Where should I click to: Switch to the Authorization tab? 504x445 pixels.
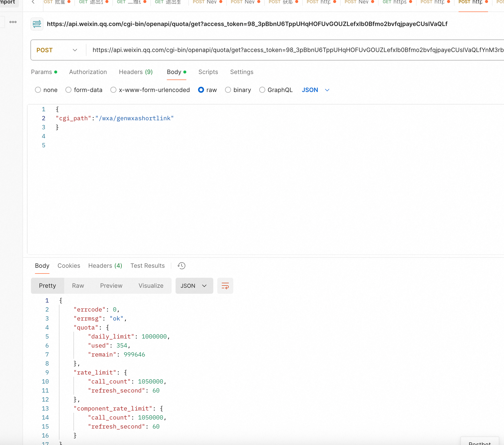point(88,72)
